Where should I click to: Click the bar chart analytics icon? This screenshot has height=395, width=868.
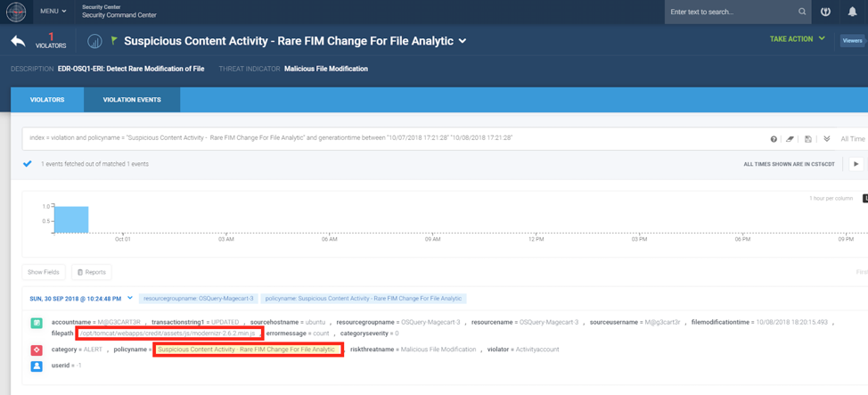pyautogui.click(x=94, y=41)
